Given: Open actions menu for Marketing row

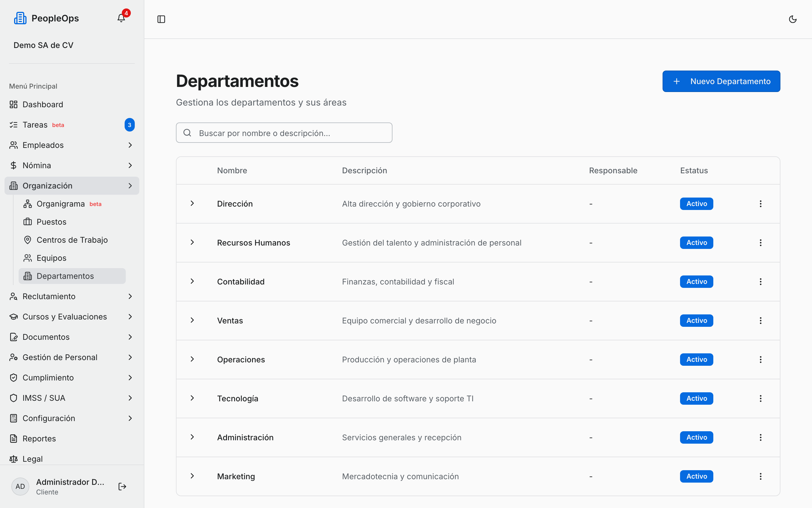Looking at the screenshot, I should click(x=760, y=476).
